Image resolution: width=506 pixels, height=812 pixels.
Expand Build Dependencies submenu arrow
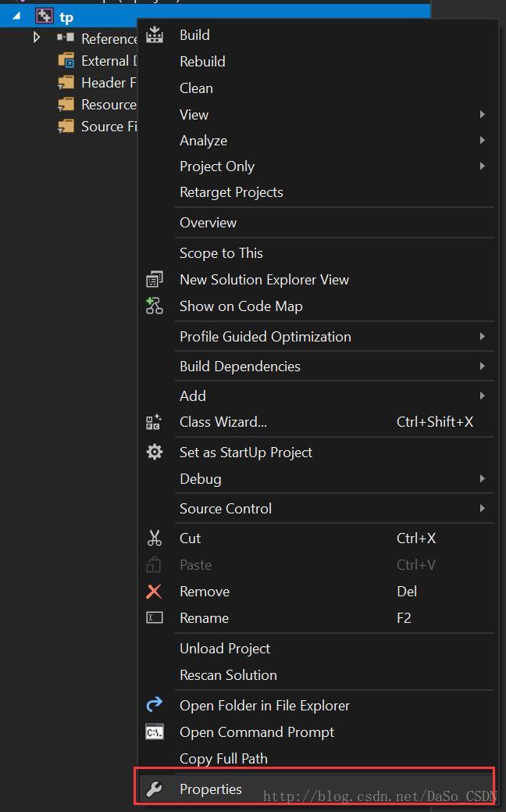click(483, 366)
